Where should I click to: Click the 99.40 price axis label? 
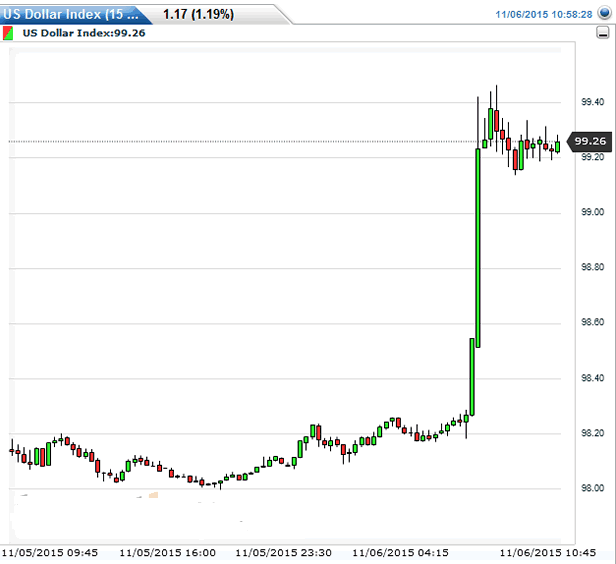[592, 102]
